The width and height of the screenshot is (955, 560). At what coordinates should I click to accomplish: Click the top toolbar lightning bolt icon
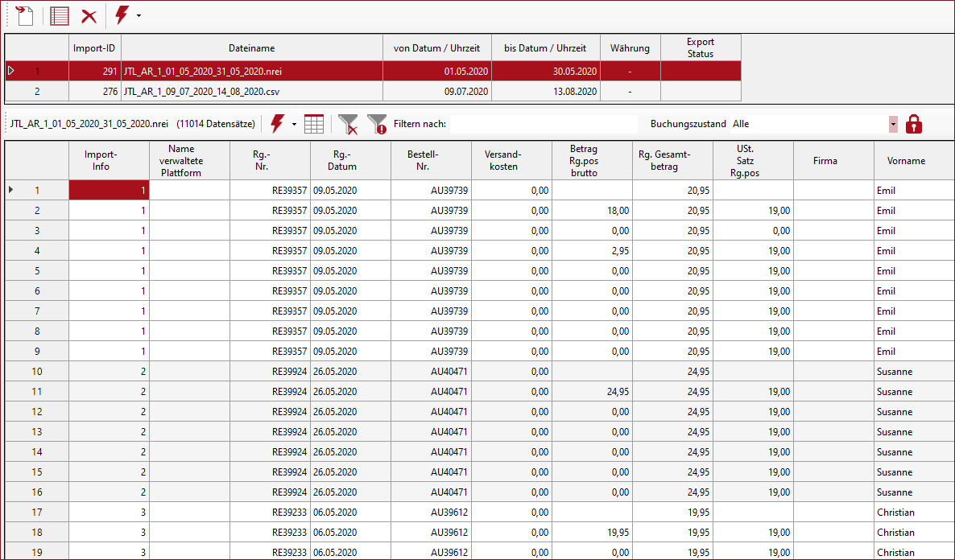[x=122, y=15]
